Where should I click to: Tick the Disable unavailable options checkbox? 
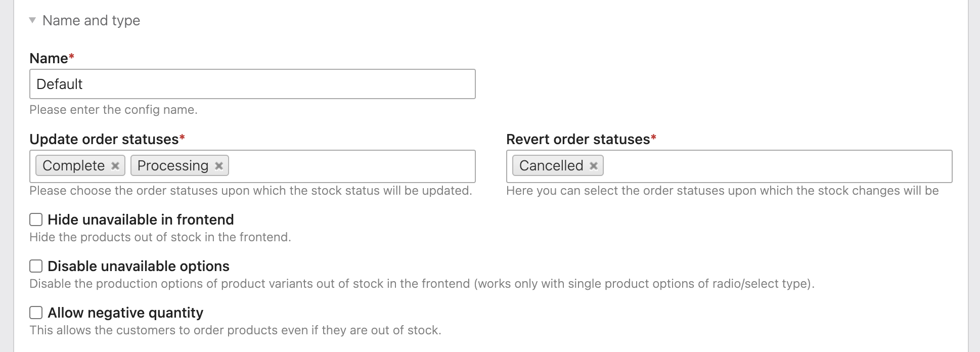(36, 266)
